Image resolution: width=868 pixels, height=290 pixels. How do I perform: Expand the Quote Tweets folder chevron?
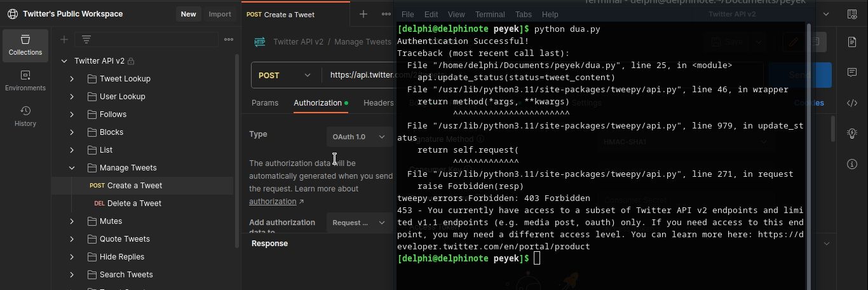click(x=72, y=239)
